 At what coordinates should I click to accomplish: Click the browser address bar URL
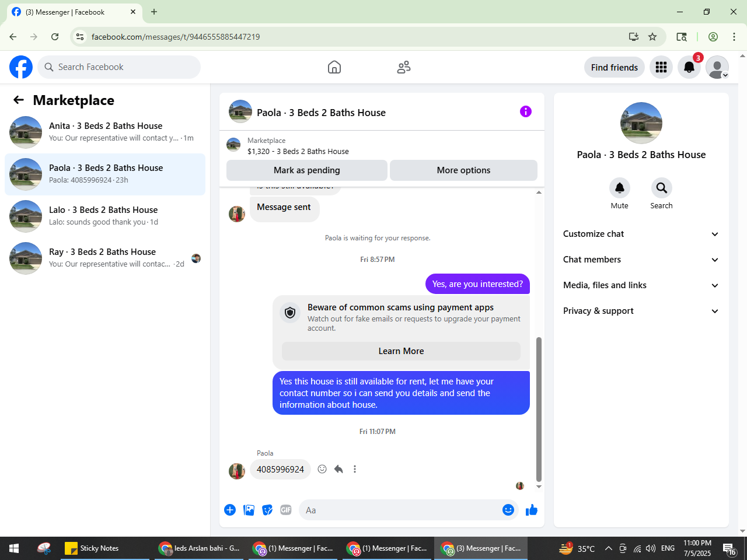(x=176, y=37)
